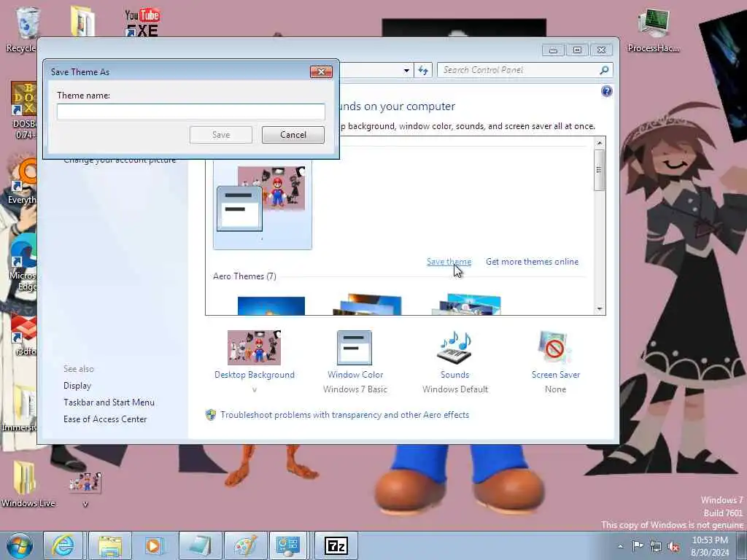Select the desktop image file named v

coord(85,489)
